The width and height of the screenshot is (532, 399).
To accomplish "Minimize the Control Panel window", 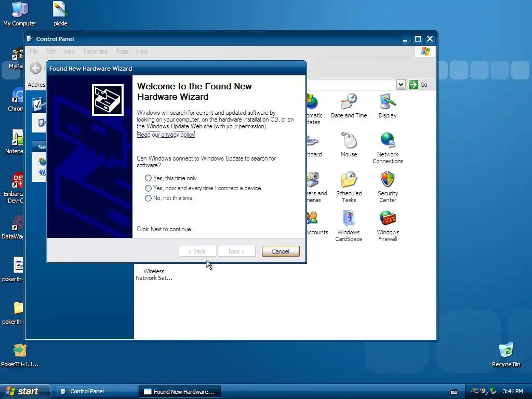I will [x=405, y=39].
